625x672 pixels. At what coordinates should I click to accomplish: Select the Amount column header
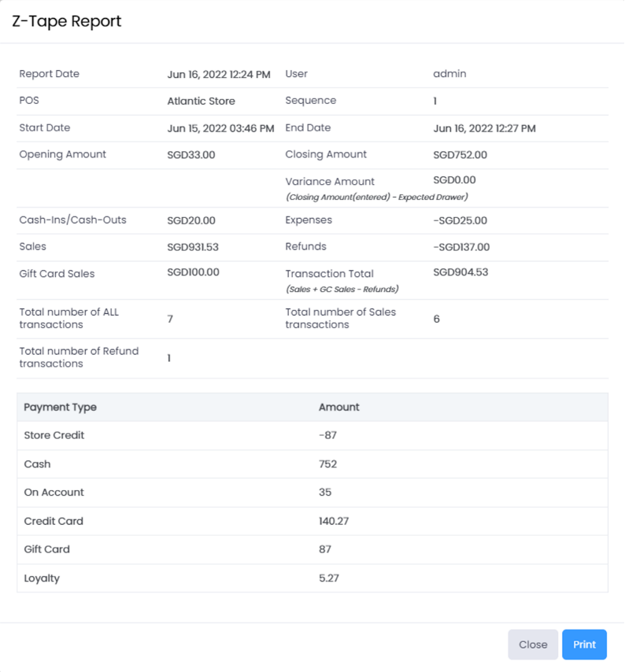[338, 407]
